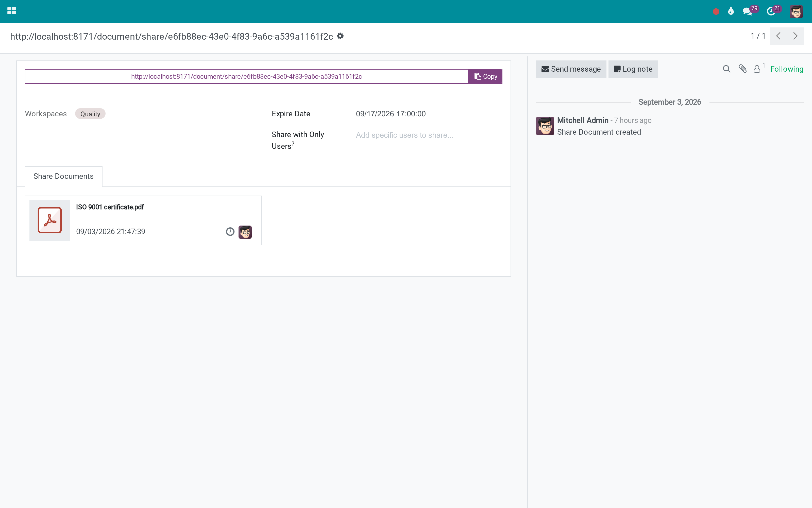Image resolution: width=812 pixels, height=508 pixels.
Task: Open the PDF thumbnail of ISO 9001 certificate
Action: tap(50, 220)
